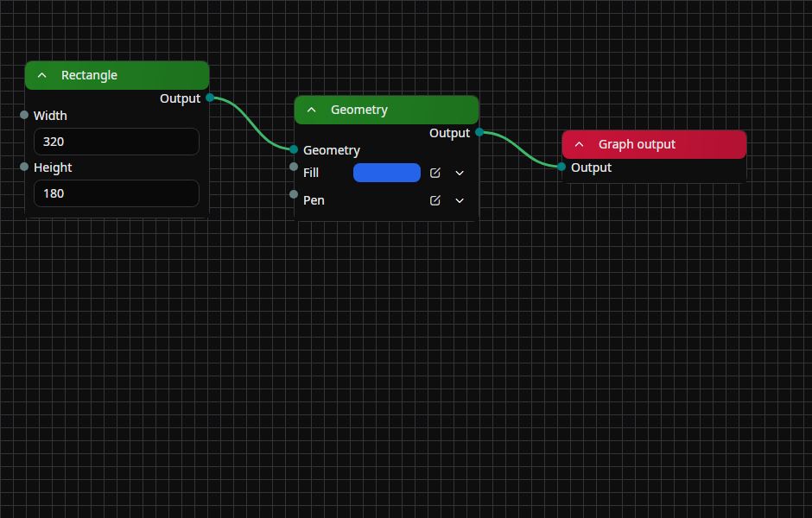Click the Geometry input label

pos(332,150)
